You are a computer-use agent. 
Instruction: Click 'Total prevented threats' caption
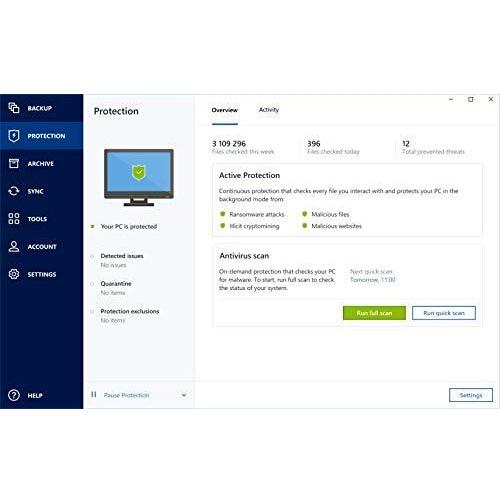point(433,152)
